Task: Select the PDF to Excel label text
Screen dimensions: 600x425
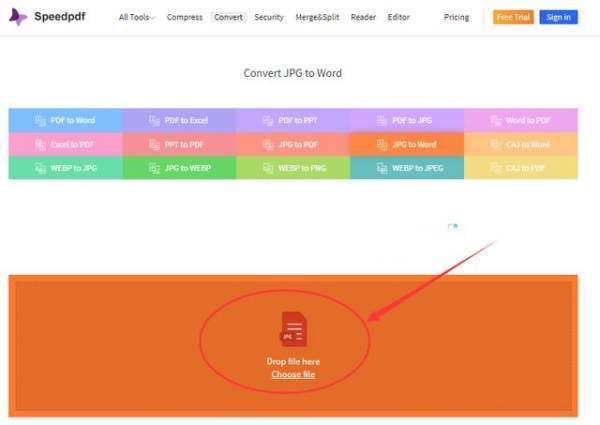Action: [x=186, y=120]
